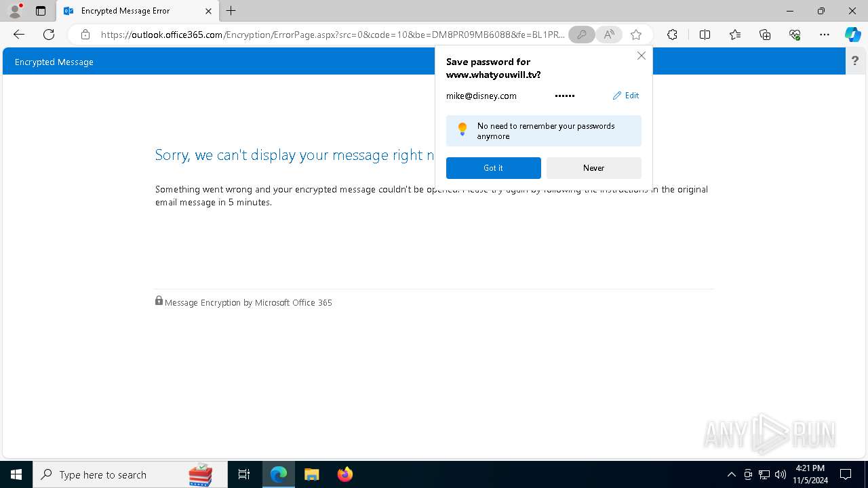
Task: Refresh the current page
Action: [49, 35]
